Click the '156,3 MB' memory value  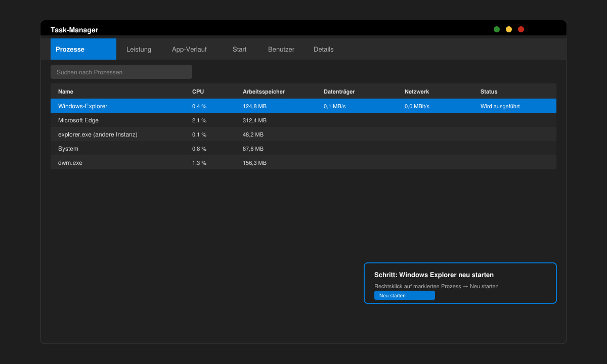(x=254, y=163)
